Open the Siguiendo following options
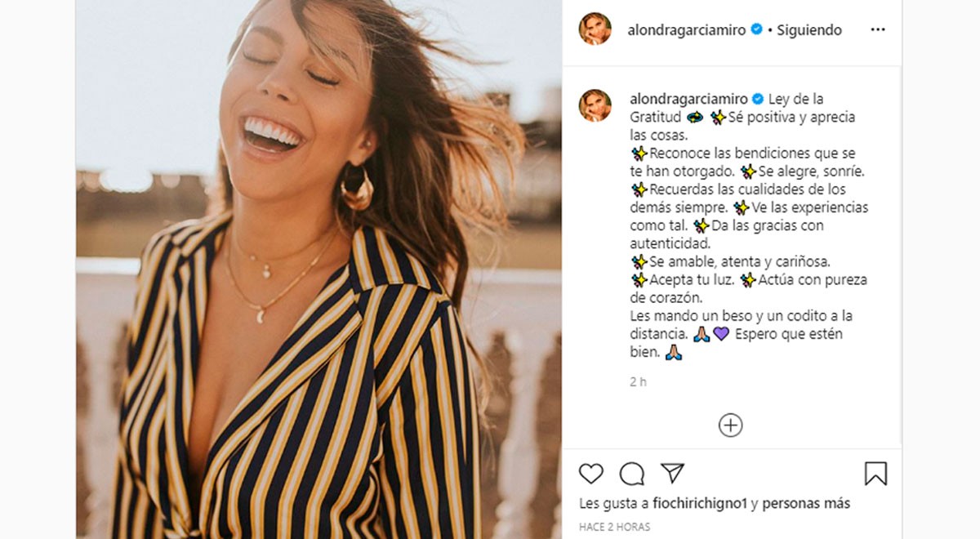 click(x=809, y=30)
